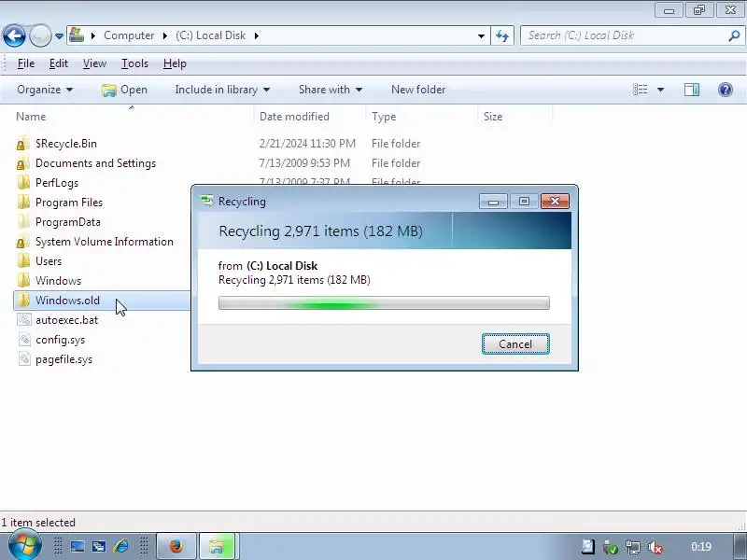This screenshot has height=560, width=747.
Task: Switch to Firefox taskbar button
Action: [x=176, y=546]
